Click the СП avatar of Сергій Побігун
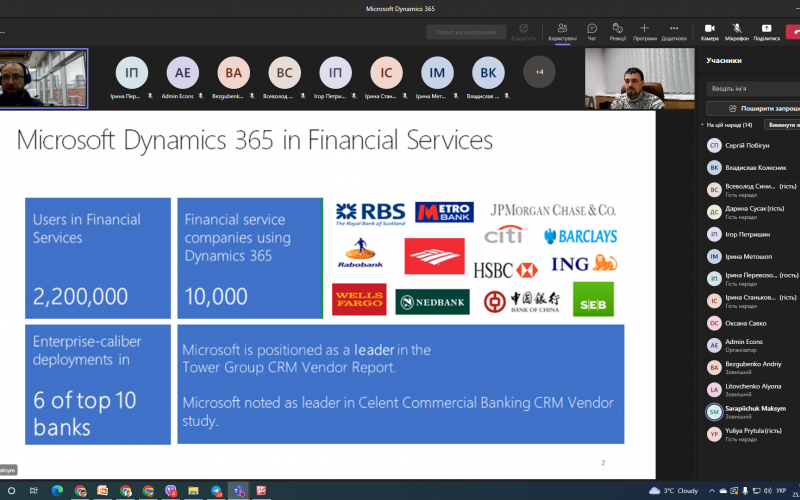 point(714,145)
